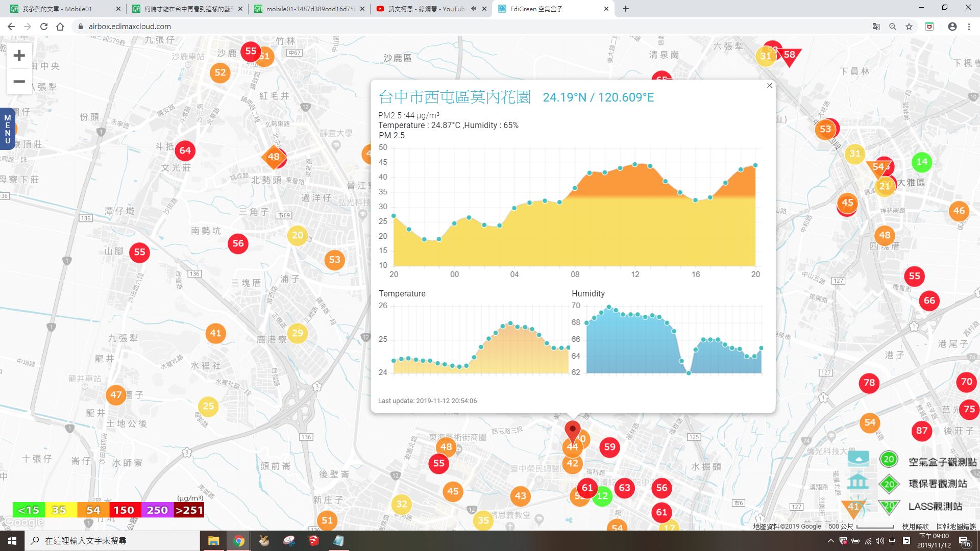The height and width of the screenshot is (551, 980).
Task: Toggle LASS觀測站 green triangle legend marker
Action: (x=889, y=506)
